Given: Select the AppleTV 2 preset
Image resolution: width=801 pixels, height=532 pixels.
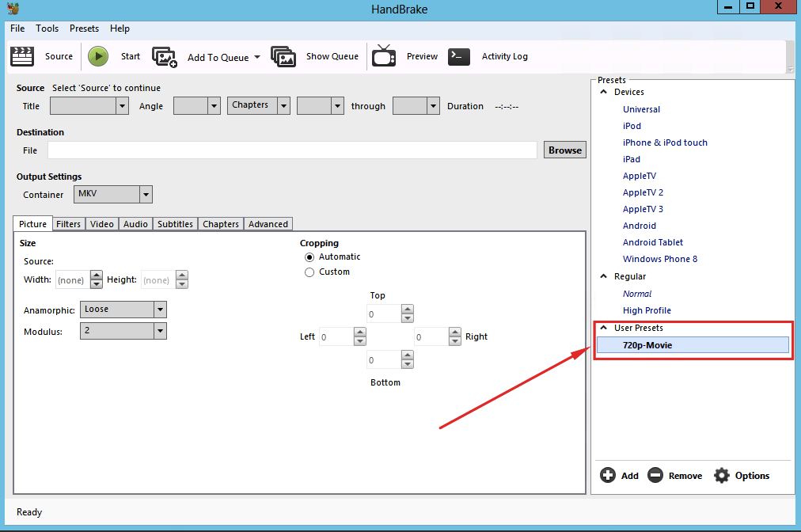Looking at the screenshot, I should [643, 192].
